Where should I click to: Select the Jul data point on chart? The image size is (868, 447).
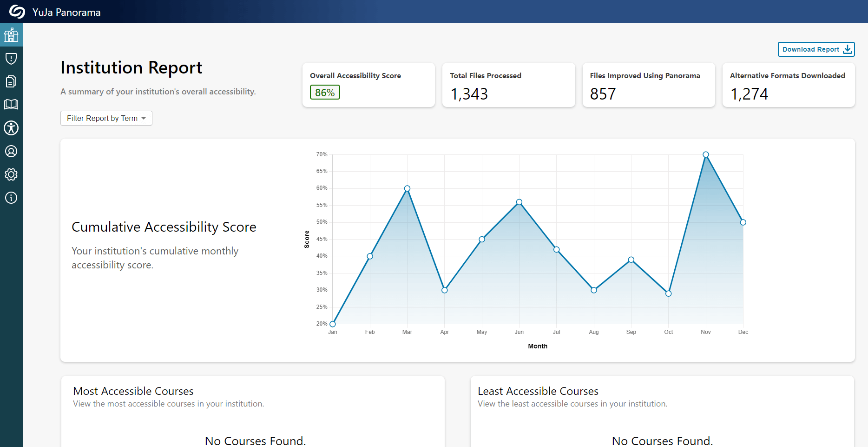point(557,249)
